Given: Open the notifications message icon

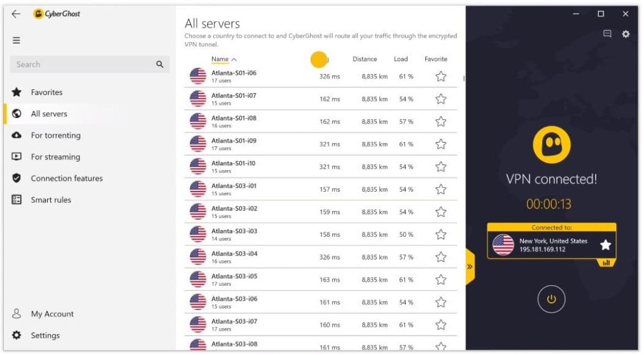Looking at the screenshot, I should coord(607,34).
